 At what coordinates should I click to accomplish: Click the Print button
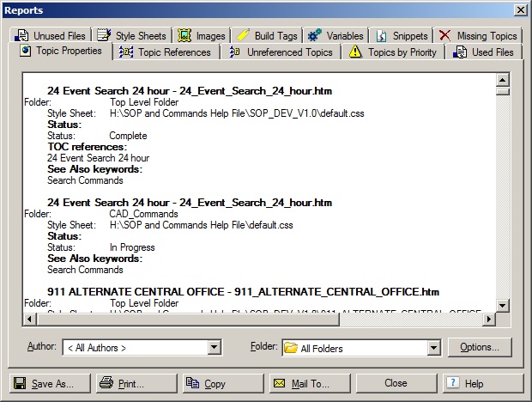(x=136, y=383)
